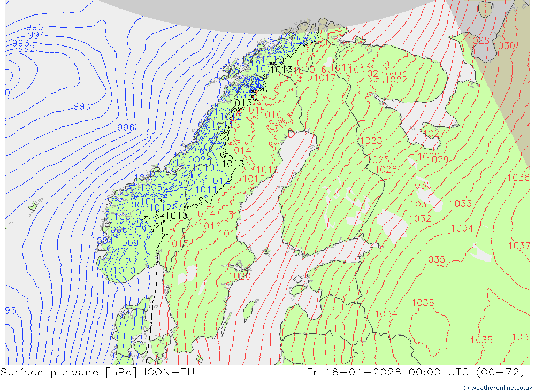Click the red 1029 isobar label
The width and height of the screenshot is (535, 392).
coord(437,159)
